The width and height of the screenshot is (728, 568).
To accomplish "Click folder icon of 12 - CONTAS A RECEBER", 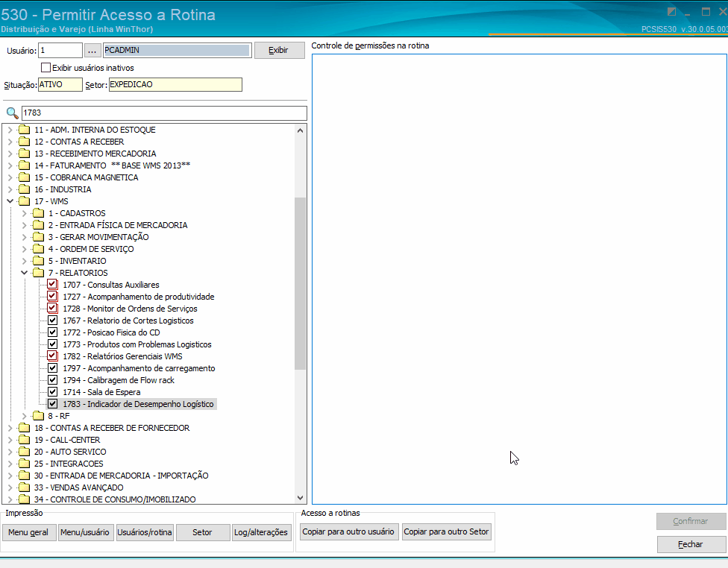I will (x=24, y=142).
